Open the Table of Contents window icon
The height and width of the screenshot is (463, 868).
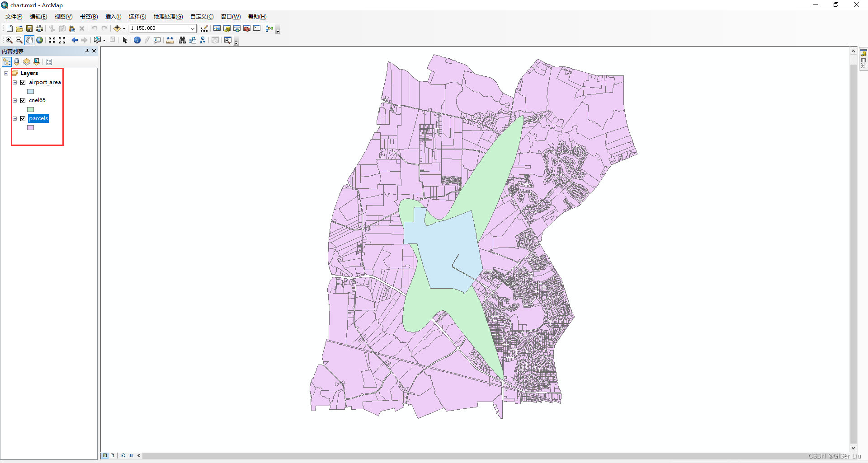pos(217,28)
